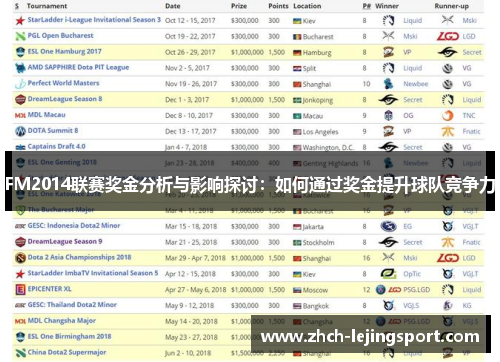This screenshot has width=500, height=362.
Task: Open the PGL Open Bucharest tournament link
Action: point(60,35)
